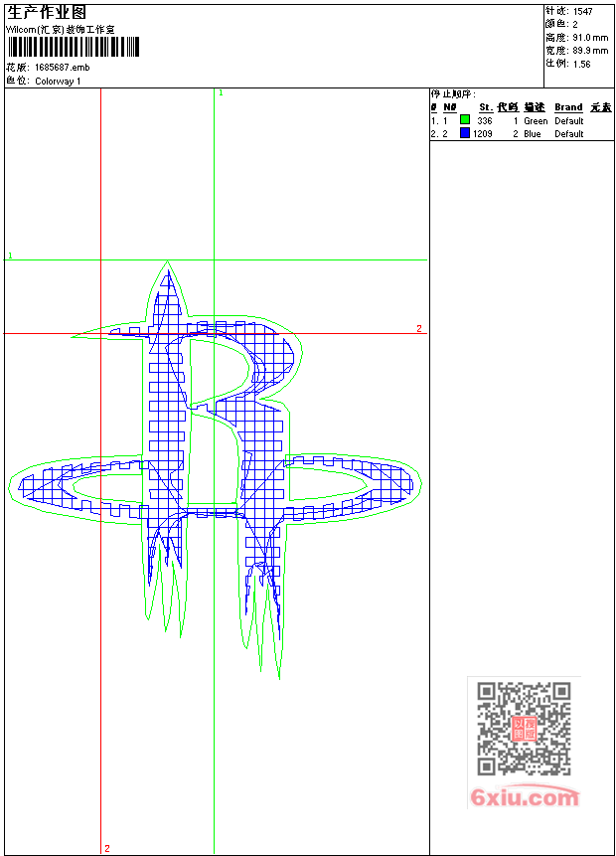This screenshot has height=856, width=616.
Task: Click the rocket R embroidery design preview
Action: tap(215, 469)
